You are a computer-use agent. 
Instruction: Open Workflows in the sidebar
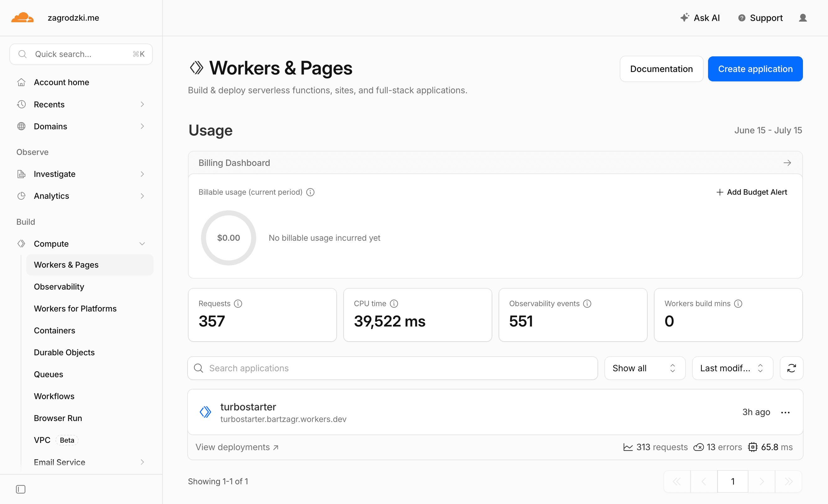pyautogui.click(x=54, y=396)
